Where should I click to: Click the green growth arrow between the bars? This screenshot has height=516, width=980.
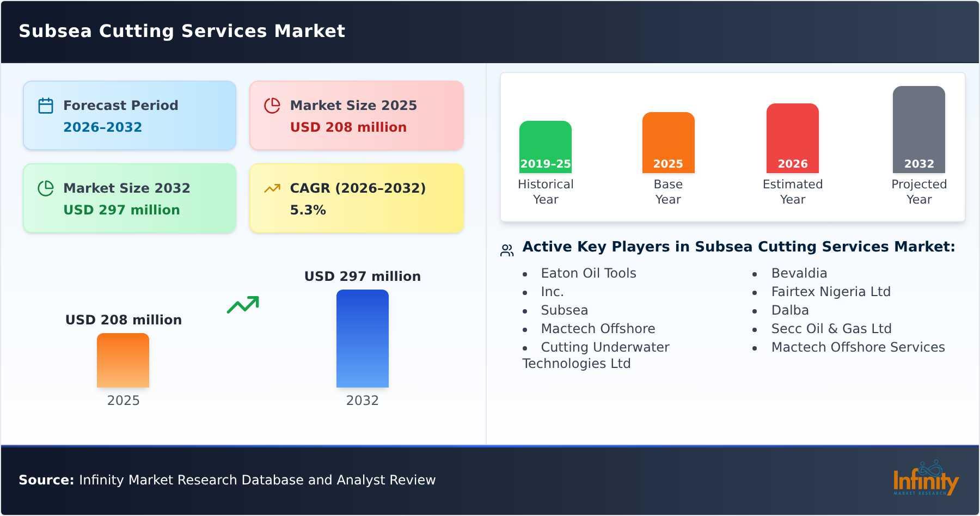(243, 305)
